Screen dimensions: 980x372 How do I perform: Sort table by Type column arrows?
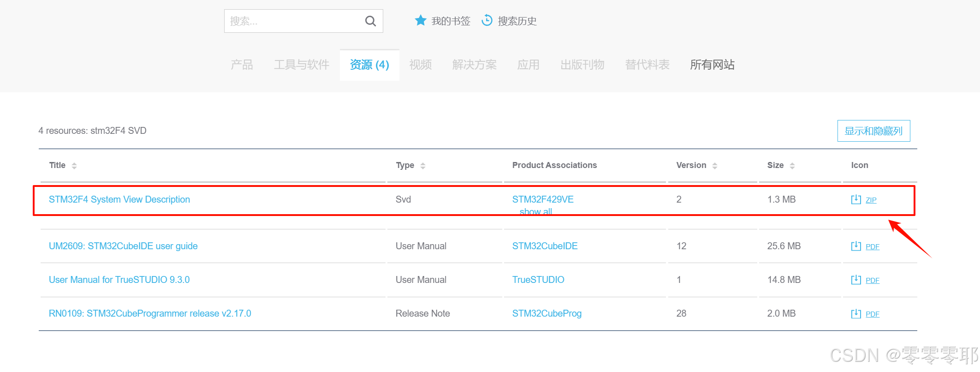423,166
